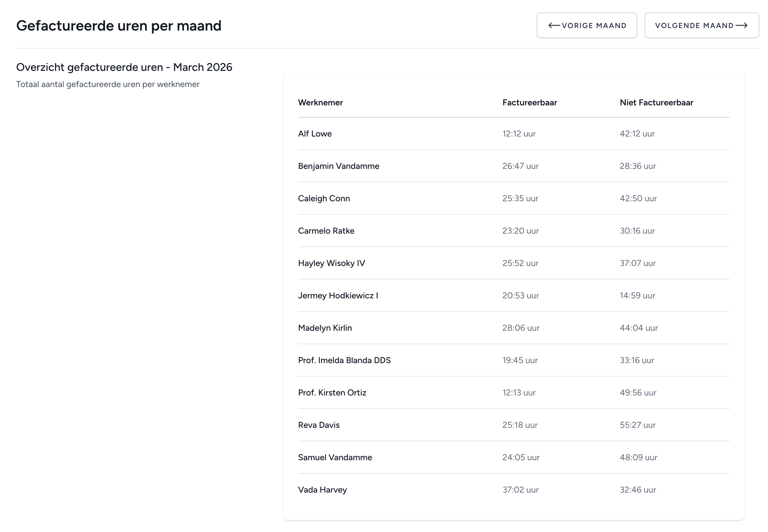Screen dimensions: 768x532
Task: Click the 14:59 uur cell
Action: (x=637, y=295)
